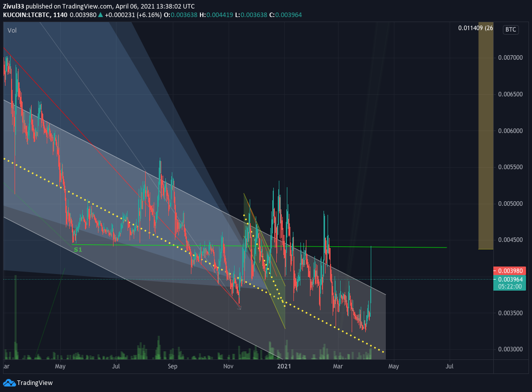532x392 pixels.
Task: Click the May 2020 time axis label
Action: tap(60, 366)
